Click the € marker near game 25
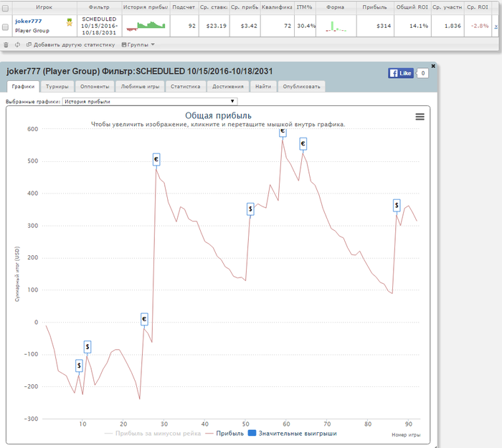 (x=144, y=319)
